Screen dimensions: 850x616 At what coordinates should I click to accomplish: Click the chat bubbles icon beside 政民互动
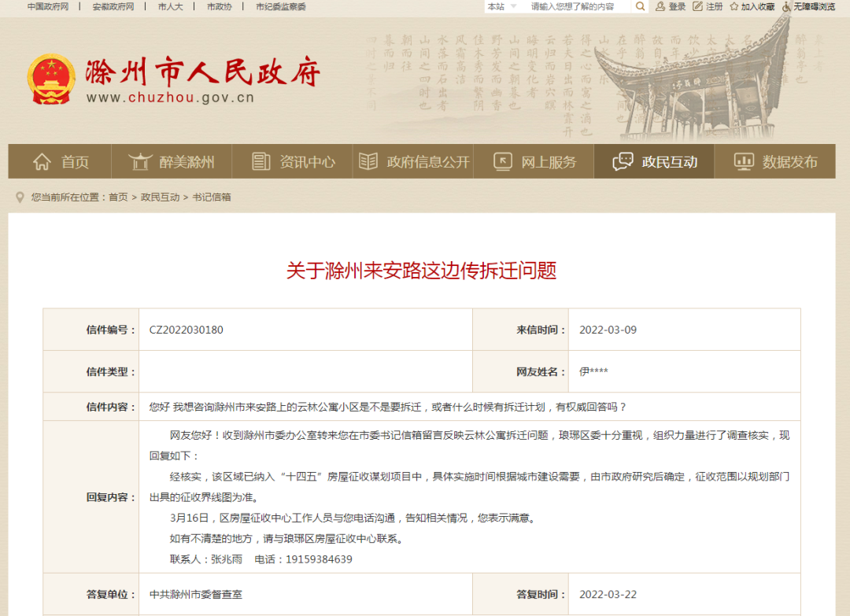pos(623,161)
